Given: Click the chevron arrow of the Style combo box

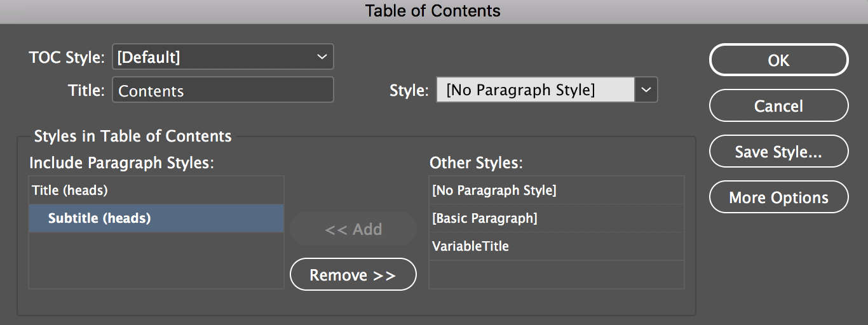Looking at the screenshot, I should (646, 90).
